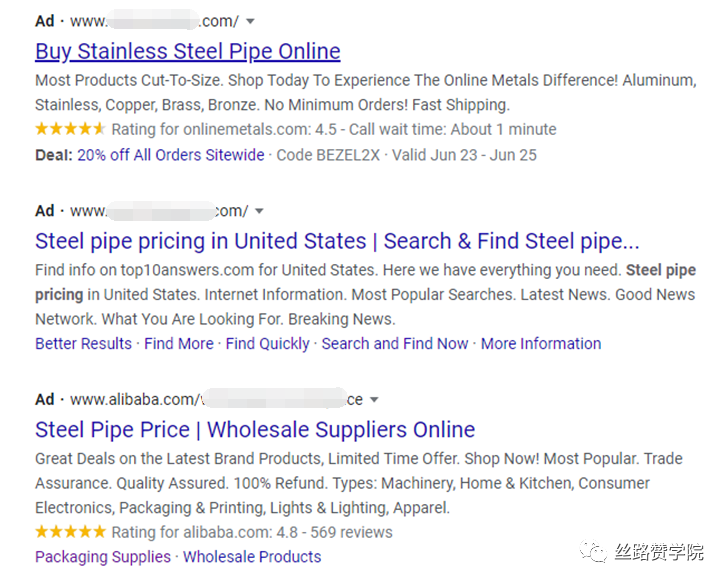Image resolution: width=727 pixels, height=584 pixels.
Task: Click the 569 reviews rating text
Action: pos(351,532)
